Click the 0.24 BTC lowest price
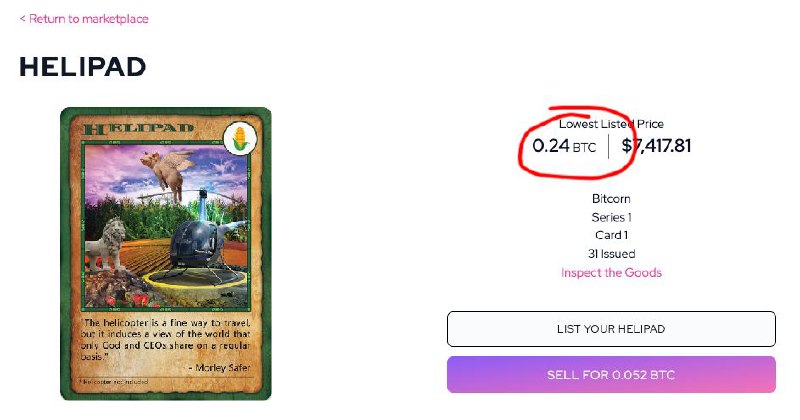Viewport: 800px width, 420px height. pyautogui.click(x=564, y=146)
